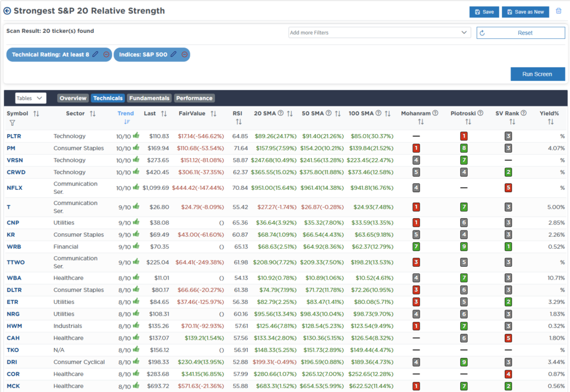
Task: Switch to the Overview tab
Action: click(73, 98)
